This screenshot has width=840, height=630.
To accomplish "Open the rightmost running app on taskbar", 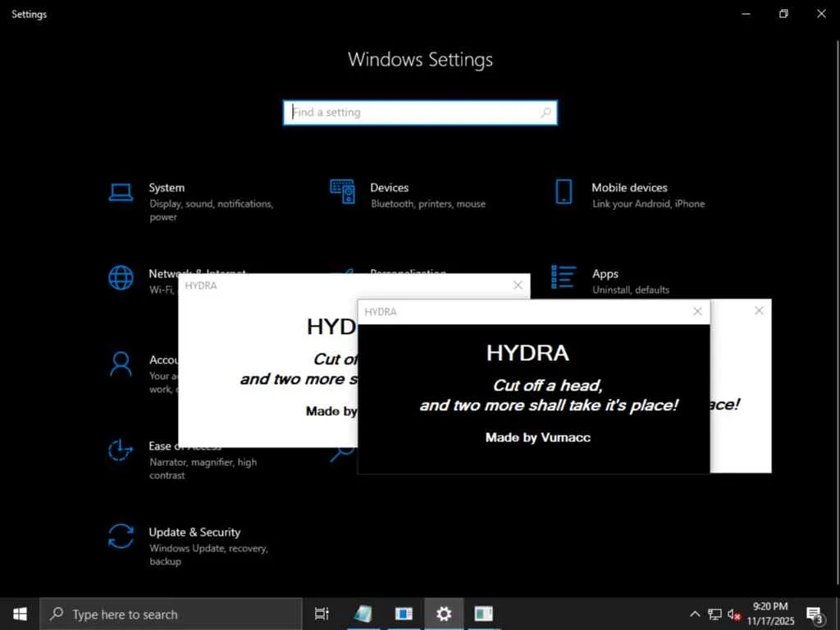I will coord(484,614).
